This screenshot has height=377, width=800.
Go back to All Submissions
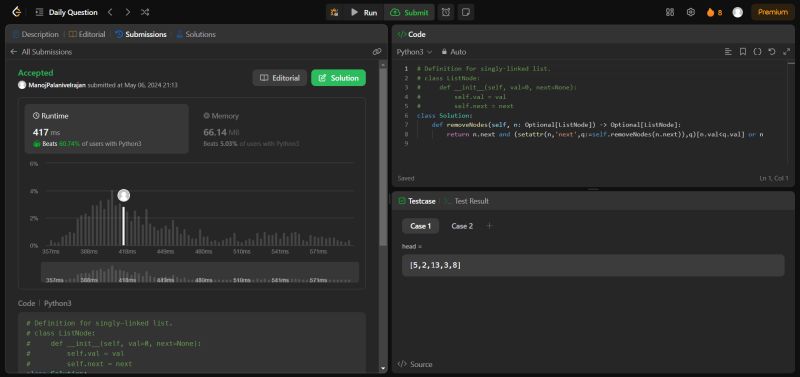tap(41, 52)
